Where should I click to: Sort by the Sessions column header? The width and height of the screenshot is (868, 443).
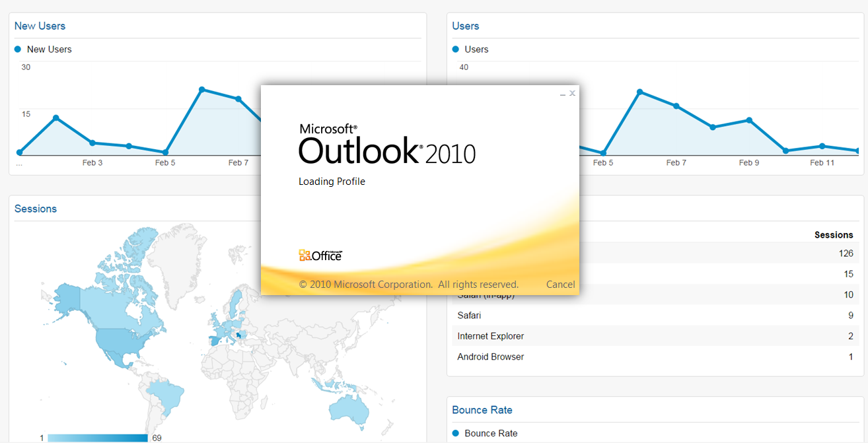click(x=834, y=234)
